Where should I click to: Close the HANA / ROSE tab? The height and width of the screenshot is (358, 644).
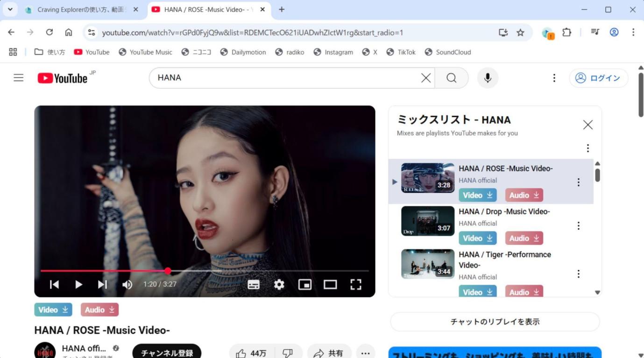(263, 9)
